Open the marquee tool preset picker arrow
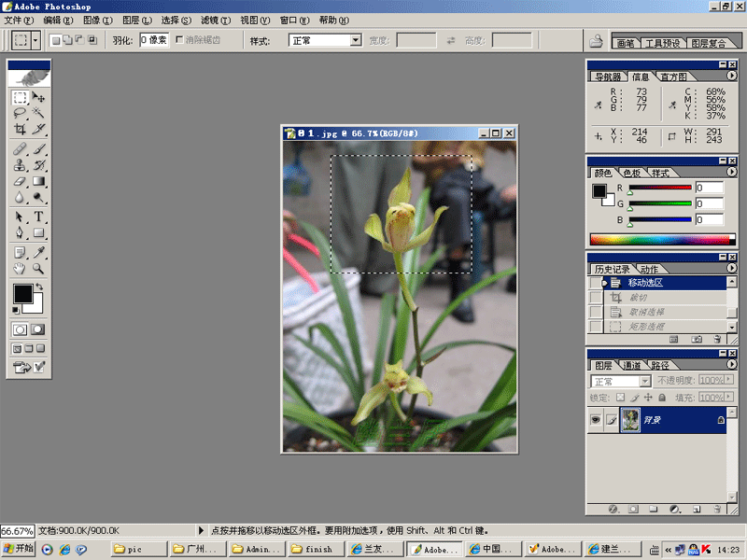This screenshot has width=747, height=560. point(35,40)
